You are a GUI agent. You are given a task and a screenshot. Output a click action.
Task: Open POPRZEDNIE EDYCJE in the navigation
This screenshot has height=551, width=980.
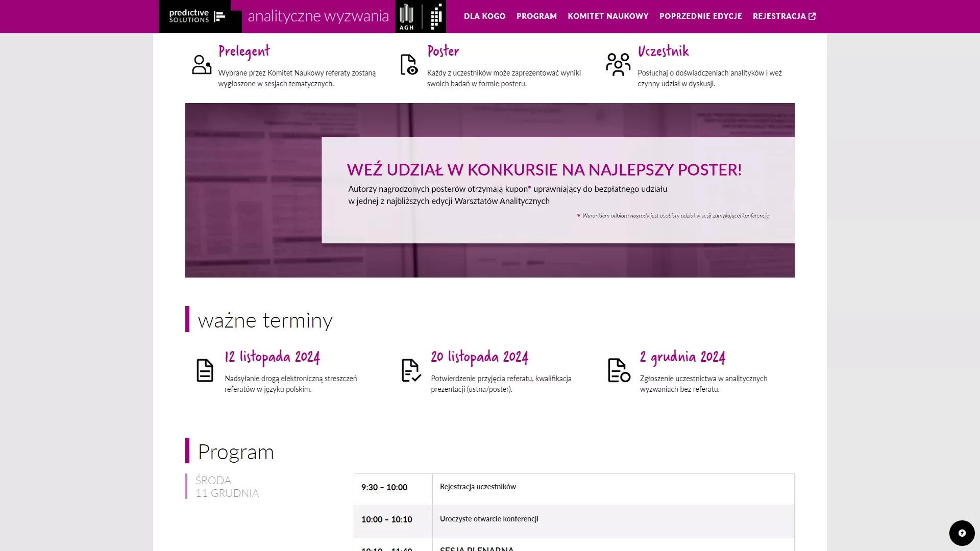click(x=700, y=16)
